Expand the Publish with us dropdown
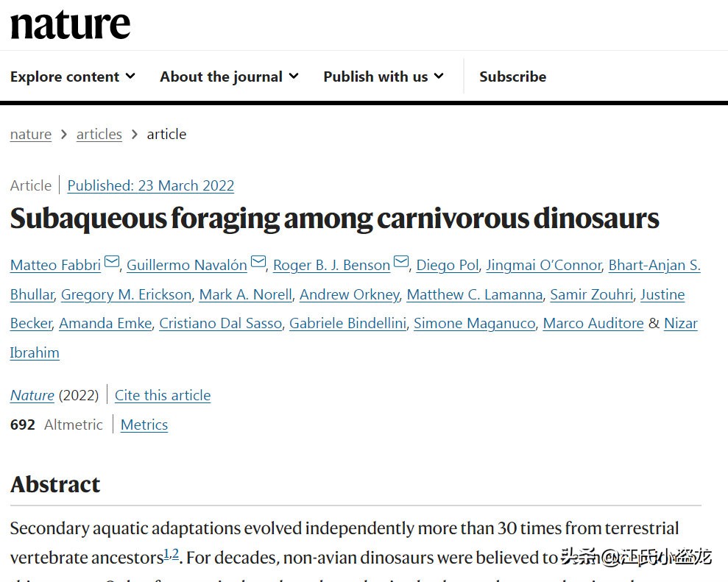 pos(384,77)
